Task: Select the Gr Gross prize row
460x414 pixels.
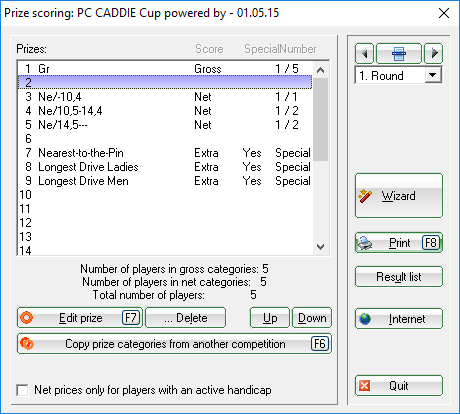Action: click(x=165, y=69)
